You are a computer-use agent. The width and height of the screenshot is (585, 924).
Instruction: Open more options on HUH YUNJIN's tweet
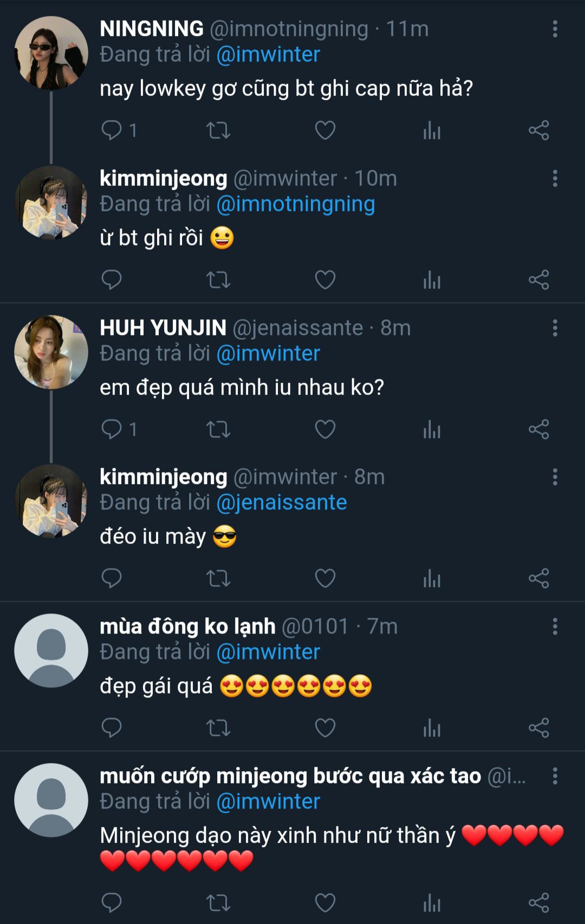point(555,328)
